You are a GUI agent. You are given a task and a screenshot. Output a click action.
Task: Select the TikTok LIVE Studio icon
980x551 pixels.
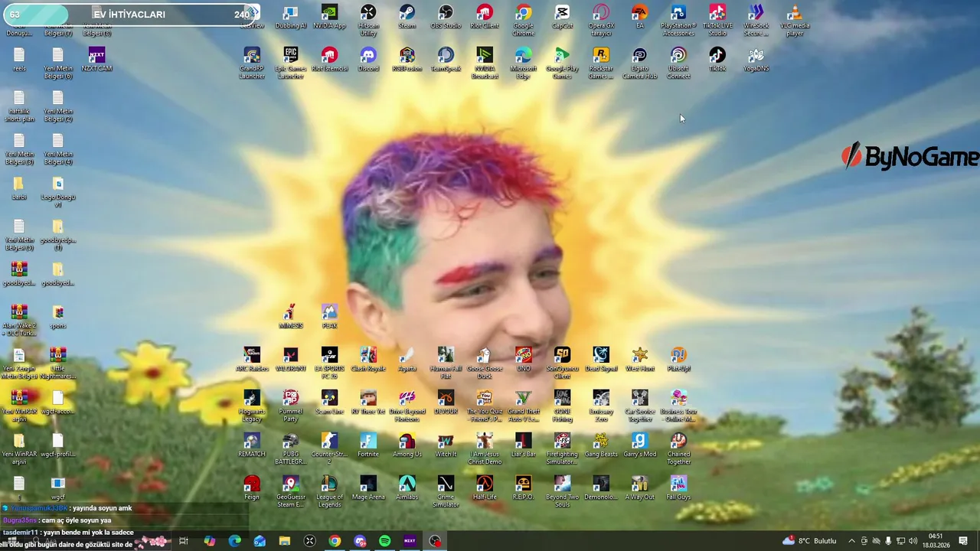(717, 21)
